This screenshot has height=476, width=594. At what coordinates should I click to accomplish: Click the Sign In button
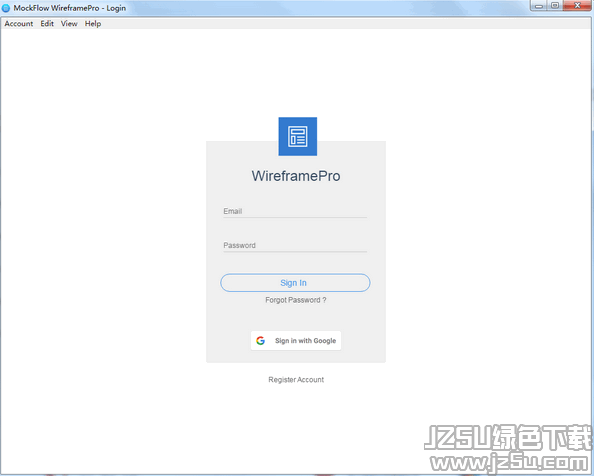[295, 283]
